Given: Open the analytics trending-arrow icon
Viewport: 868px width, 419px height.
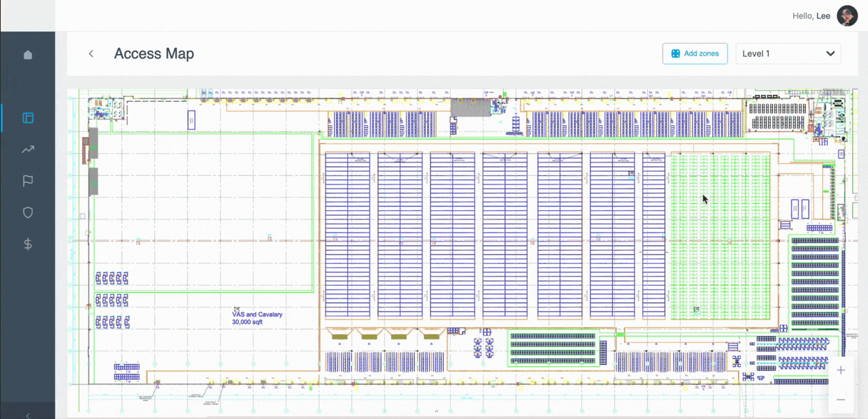Looking at the screenshot, I should click(28, 149).
